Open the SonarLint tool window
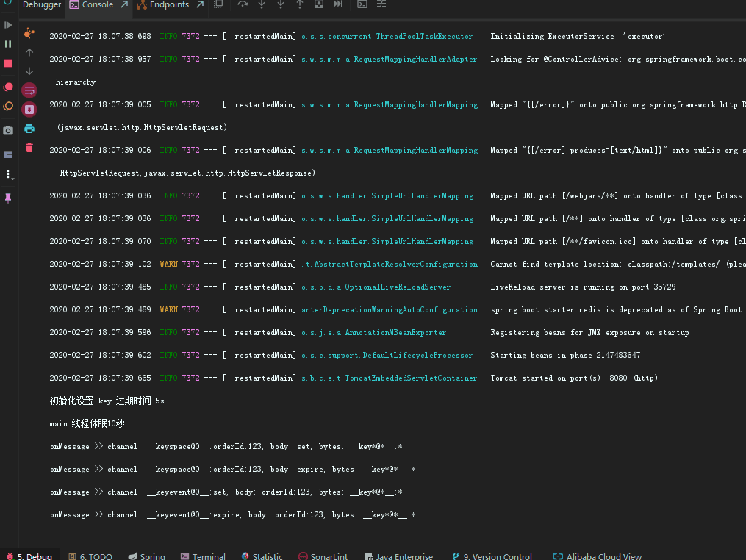Viewport: 746px width, 560px height. pyautogui.click(x=323, y=556)
